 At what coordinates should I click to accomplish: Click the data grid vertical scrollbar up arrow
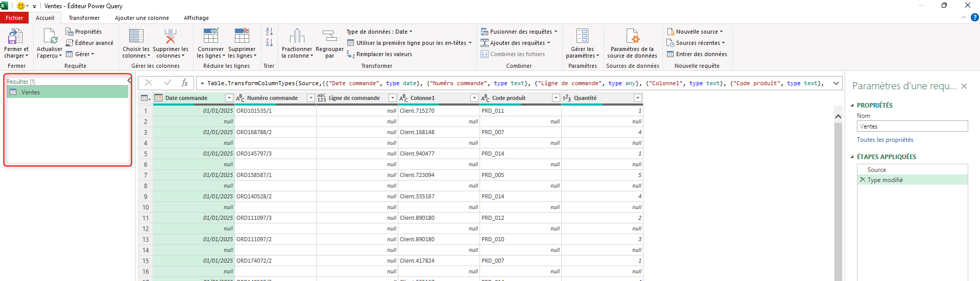[x=838, y=117]
